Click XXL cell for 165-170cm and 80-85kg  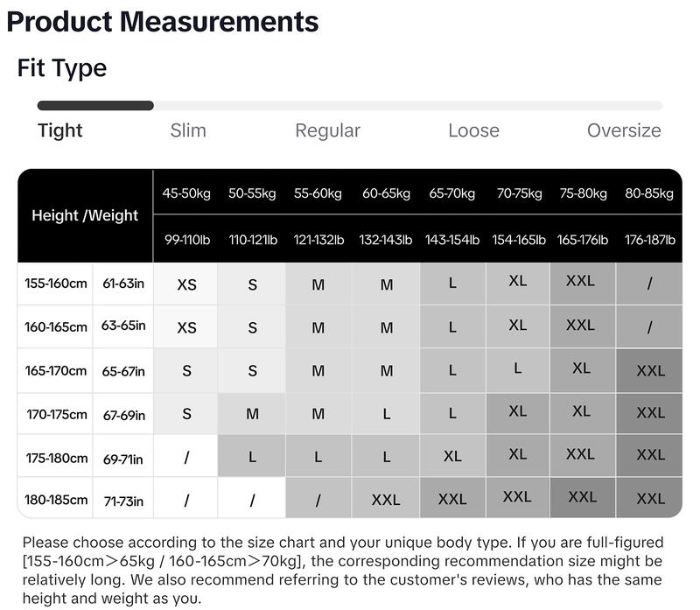pyautogui.click(x=650, y=371)
